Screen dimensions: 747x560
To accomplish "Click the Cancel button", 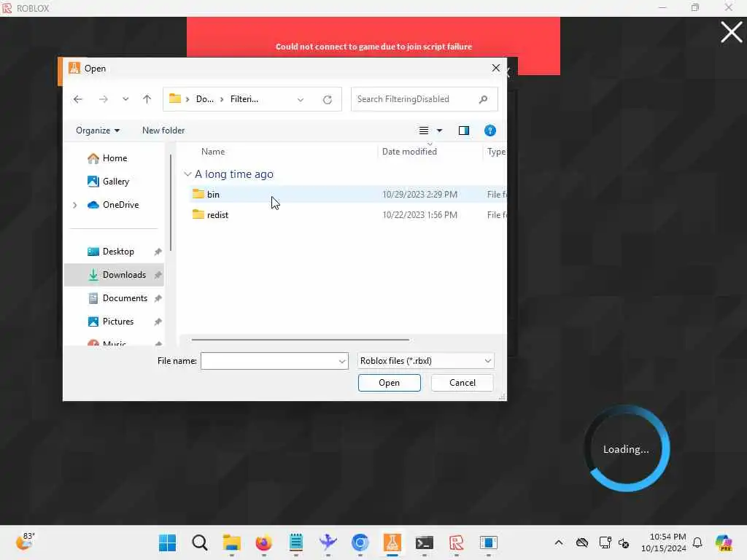I will point(462,383).
